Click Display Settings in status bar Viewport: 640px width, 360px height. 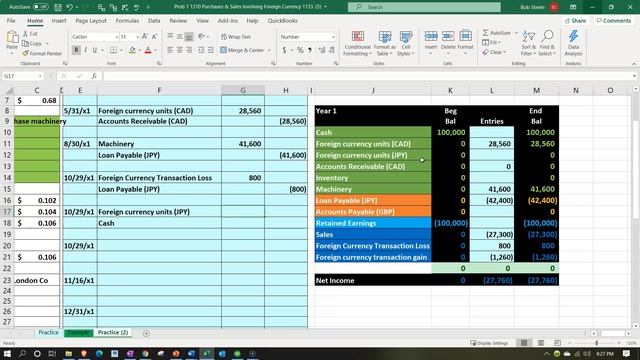[489, 343]
